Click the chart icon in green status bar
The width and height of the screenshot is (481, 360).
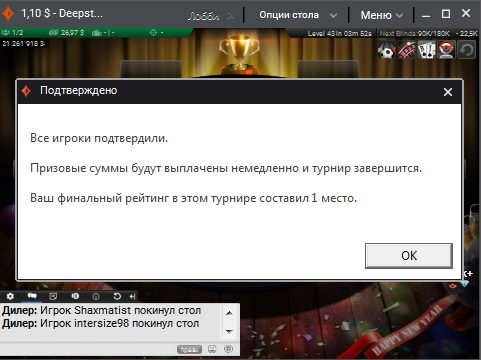[x=97, y=33]
